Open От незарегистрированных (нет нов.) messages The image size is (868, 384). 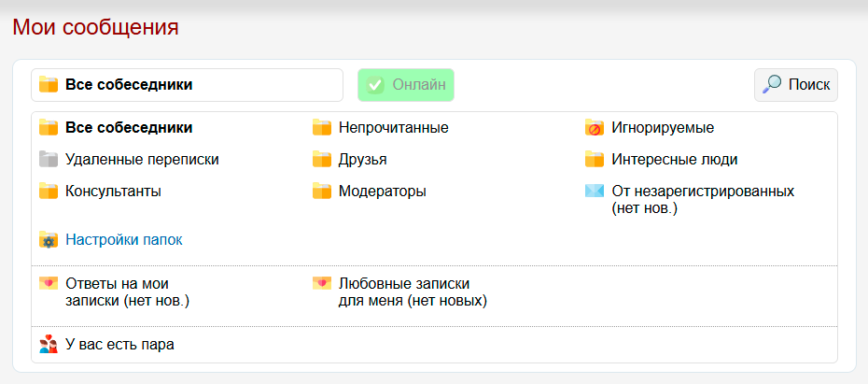pyautogui.click(x=703, y=200)
